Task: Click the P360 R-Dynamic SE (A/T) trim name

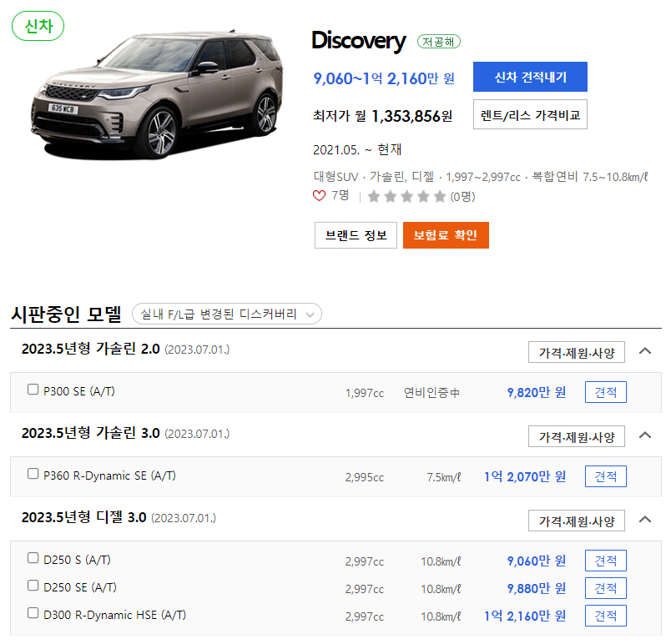Action: tap(109, 475)
